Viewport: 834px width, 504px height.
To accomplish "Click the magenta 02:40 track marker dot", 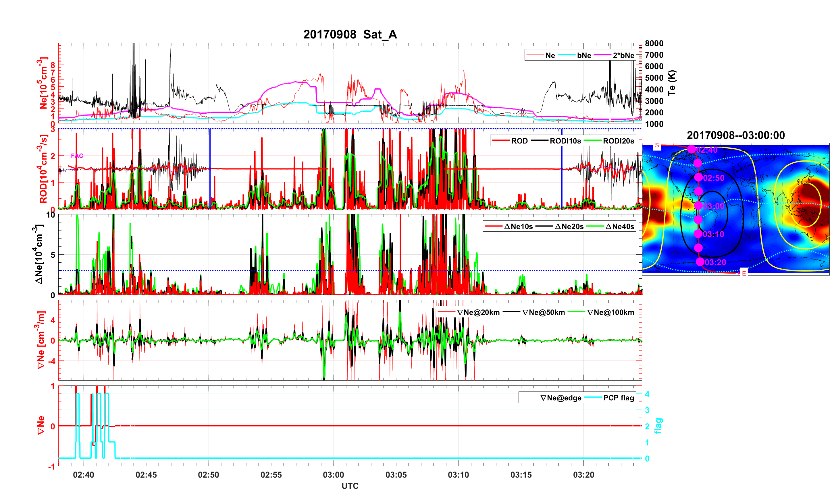I will tap(691, 149).
